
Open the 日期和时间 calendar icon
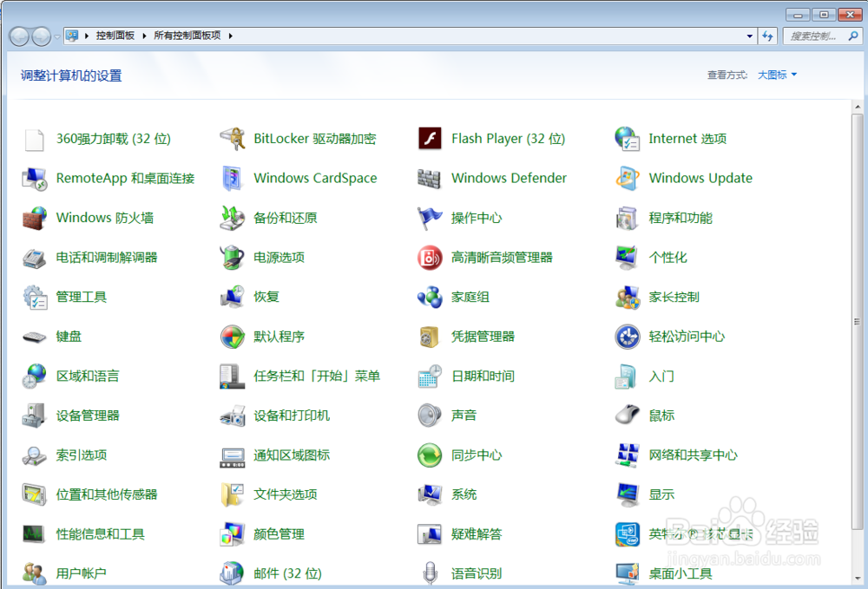click(x=430, y=376)
